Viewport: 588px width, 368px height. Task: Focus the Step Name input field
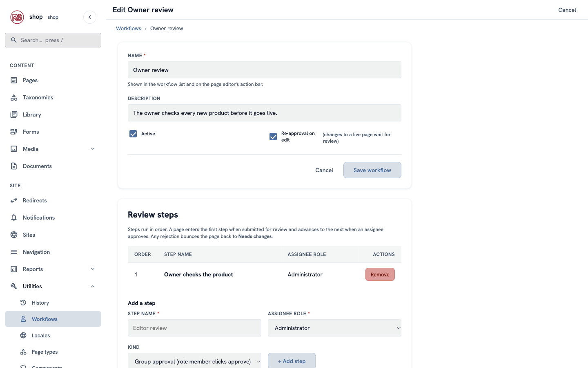[194, 328]
